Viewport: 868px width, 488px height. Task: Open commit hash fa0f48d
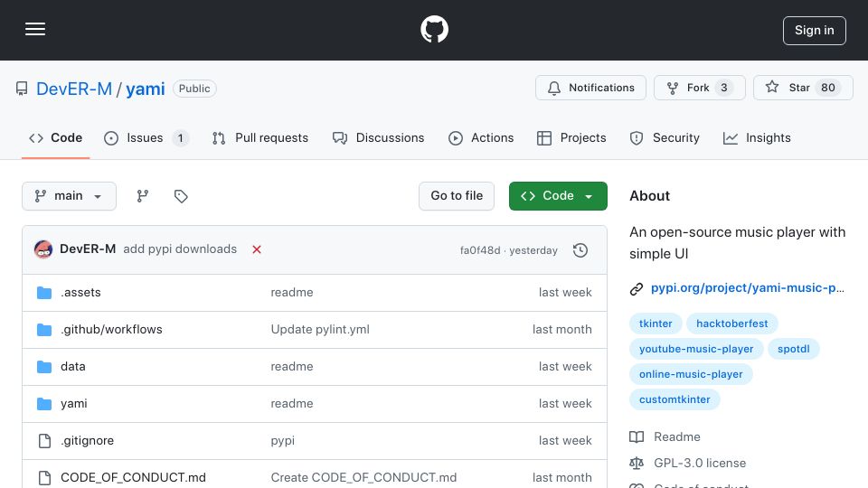click(x=480, y=250)
